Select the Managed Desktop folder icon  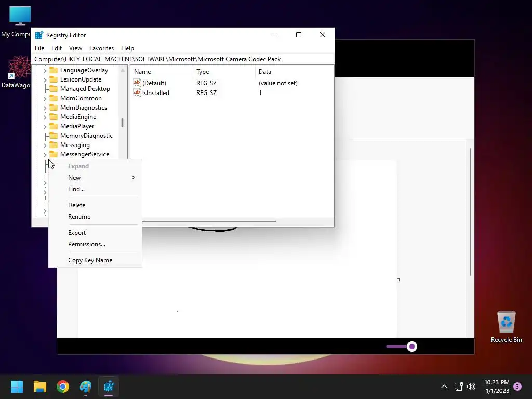(54, 88)
